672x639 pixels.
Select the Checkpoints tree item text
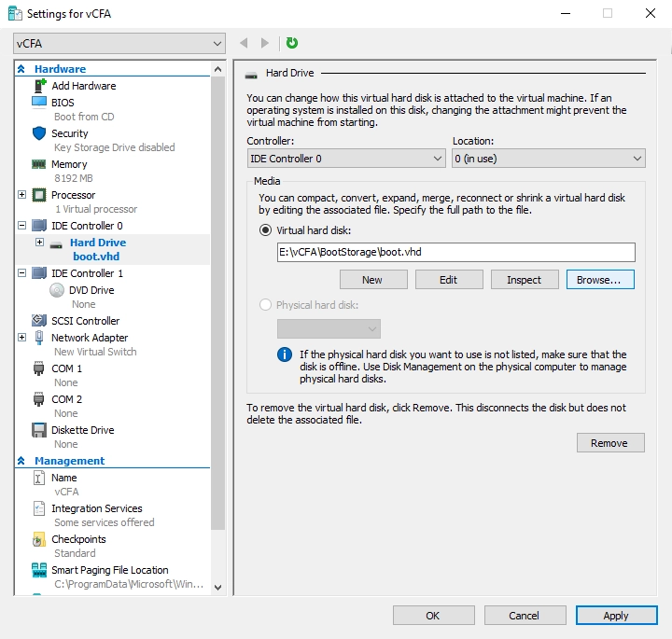pos(78,539)
